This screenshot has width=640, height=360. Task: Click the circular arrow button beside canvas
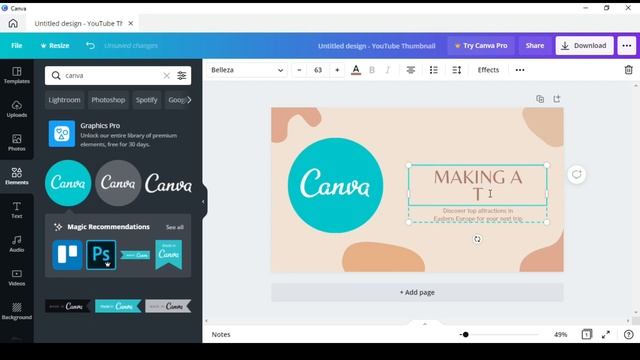click(576, 174)
